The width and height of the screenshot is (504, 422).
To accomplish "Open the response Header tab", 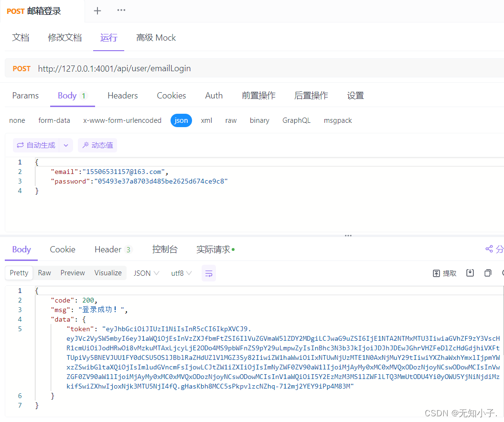I will (x=113, y=249).
